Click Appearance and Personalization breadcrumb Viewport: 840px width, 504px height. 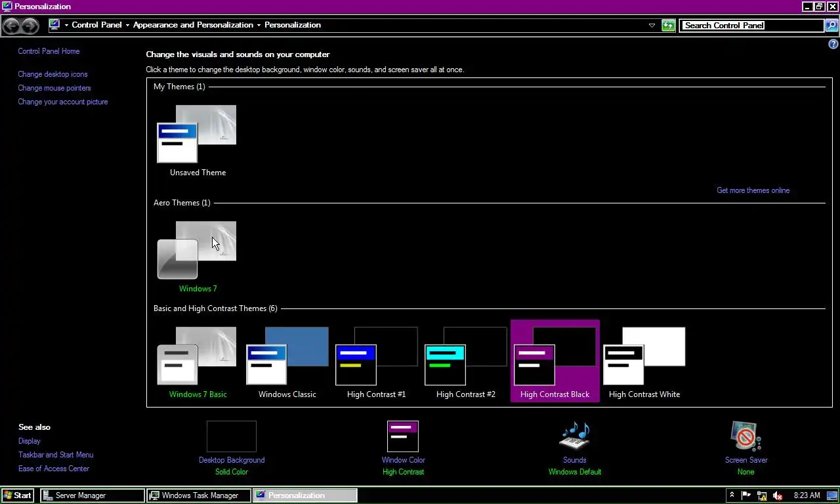[193, 25]
